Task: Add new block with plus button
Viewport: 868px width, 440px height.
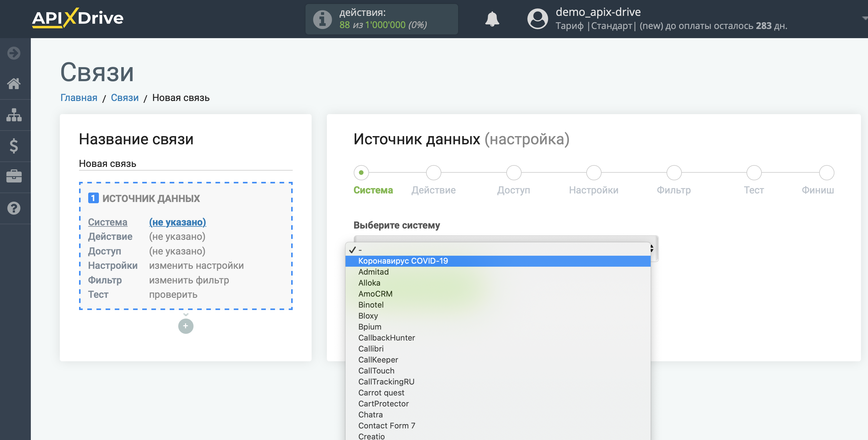Action: tap(186, 326)
